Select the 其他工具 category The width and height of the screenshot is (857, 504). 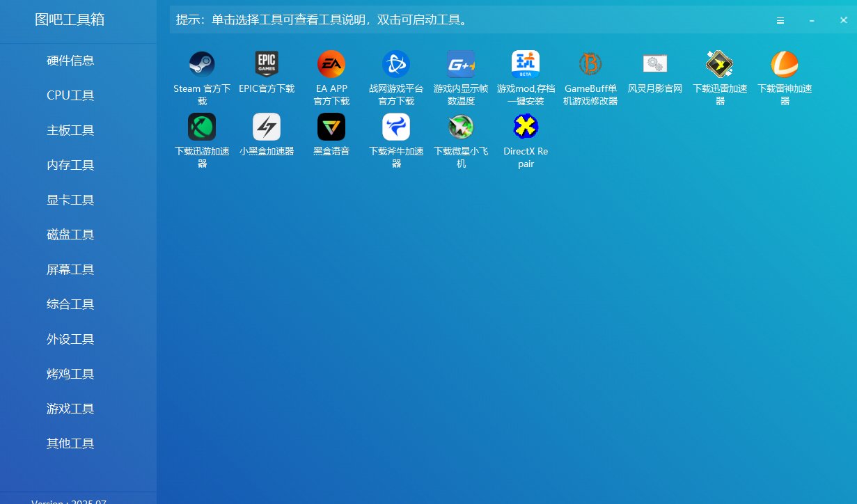click(70, 443)
